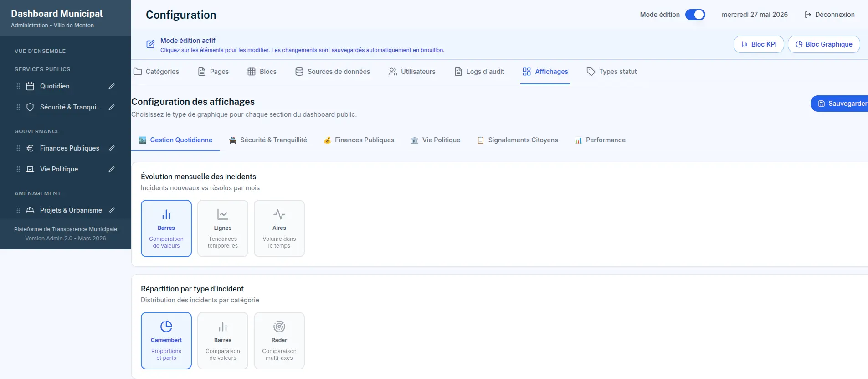This screenshot has height=379, width=868.
Task: Click the drag handle of Quotidien sidebar item
Action: [x=18, y=86]
